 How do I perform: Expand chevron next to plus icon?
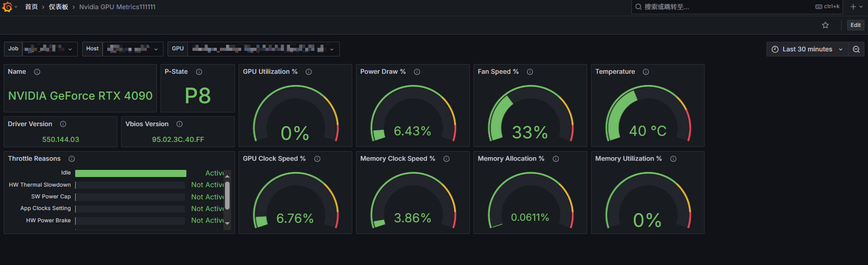click(861, 7)
